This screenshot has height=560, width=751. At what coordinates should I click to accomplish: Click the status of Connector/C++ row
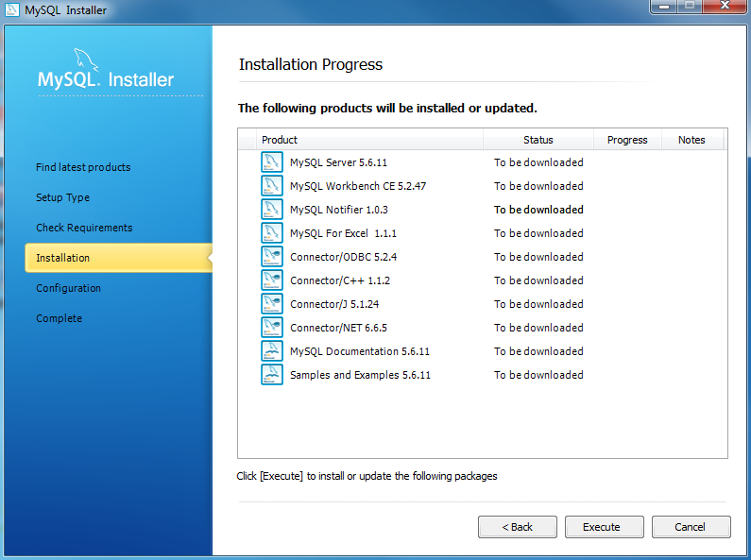click(x=538, y=280)
